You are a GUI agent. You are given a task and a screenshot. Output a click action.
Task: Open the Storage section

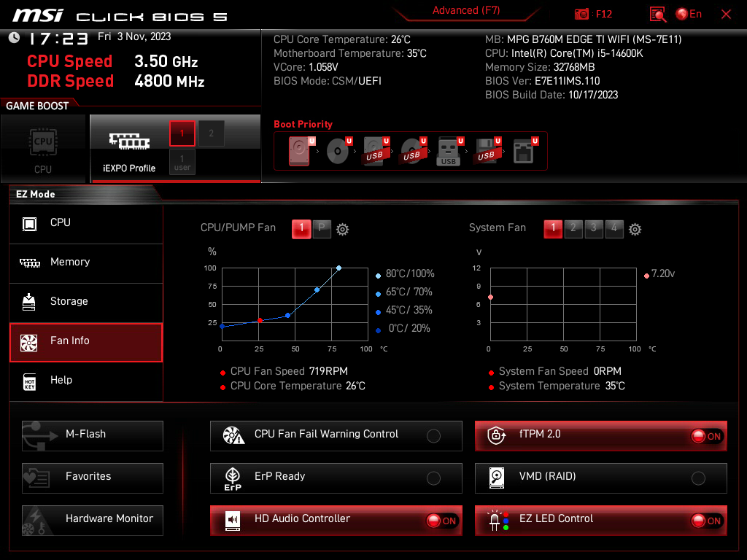coord(86,303)
